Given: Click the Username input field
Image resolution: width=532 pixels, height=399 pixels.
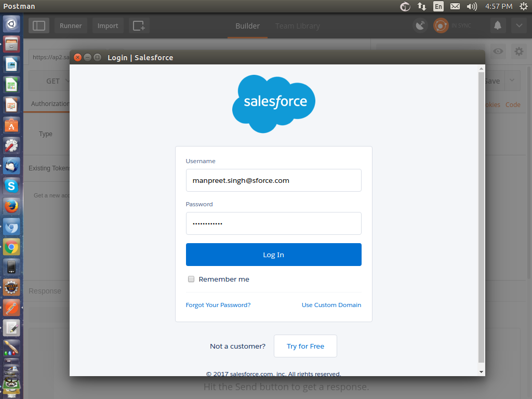Looking at the screenshot, I should (x=273, y=180).
